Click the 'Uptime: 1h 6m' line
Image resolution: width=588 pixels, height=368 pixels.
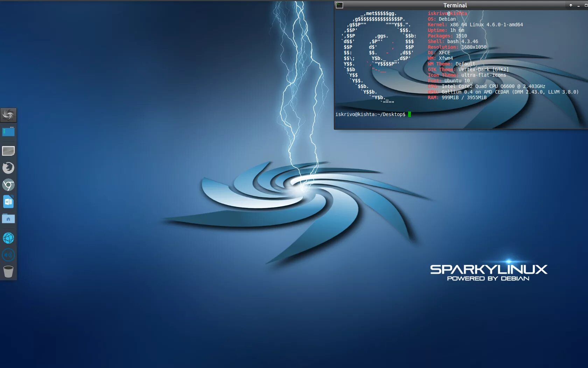pos(446,30)
